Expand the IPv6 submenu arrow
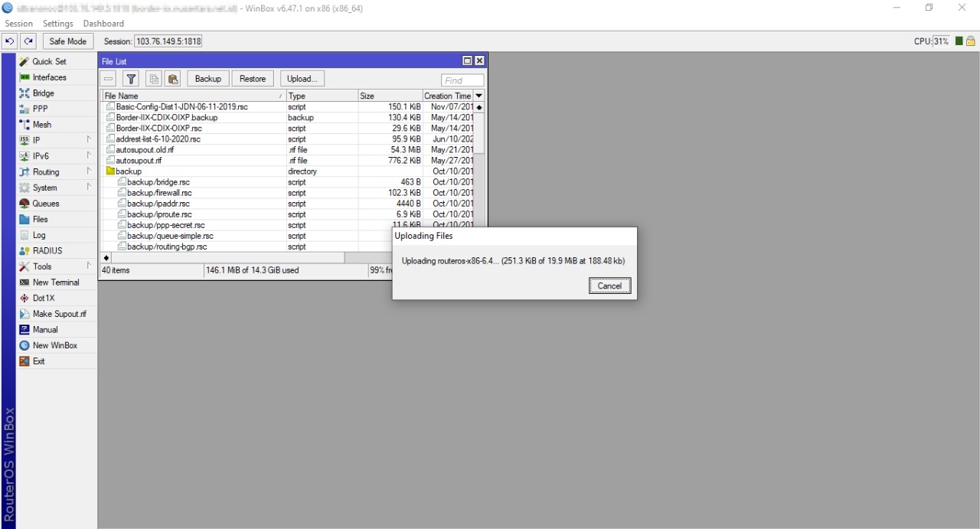The image size is (980, 529). coord(89,155)
